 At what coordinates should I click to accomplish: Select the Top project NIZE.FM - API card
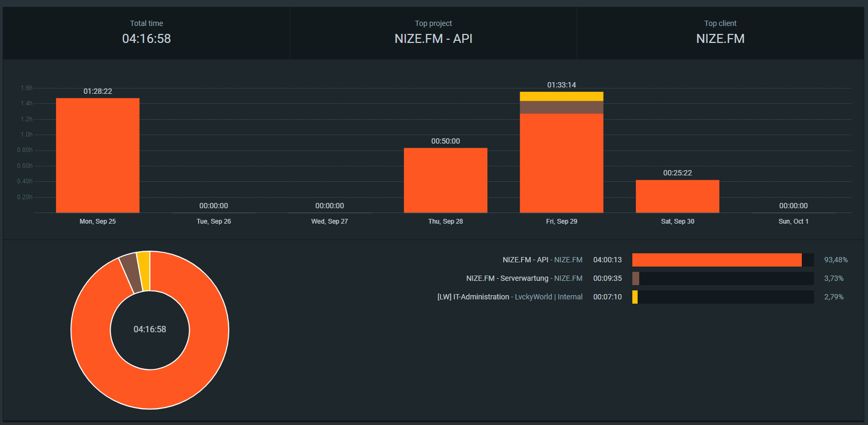[x=433, y=32]
